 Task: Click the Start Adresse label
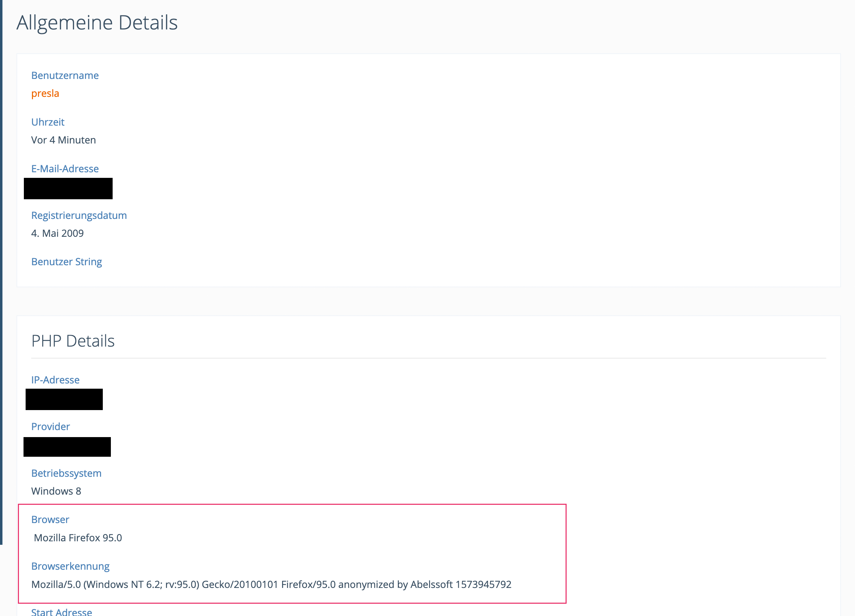[61, 612]
